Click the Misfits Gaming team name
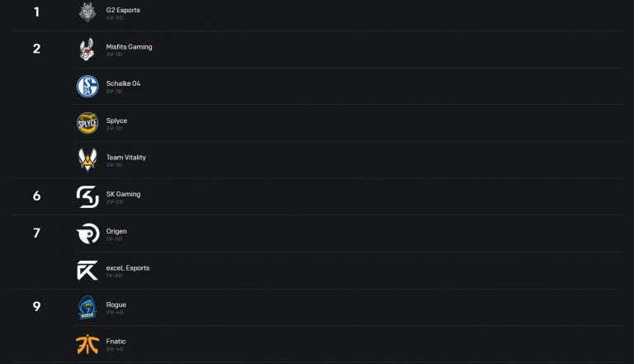This screenshot has height=364, width=634. pos(129,47)
